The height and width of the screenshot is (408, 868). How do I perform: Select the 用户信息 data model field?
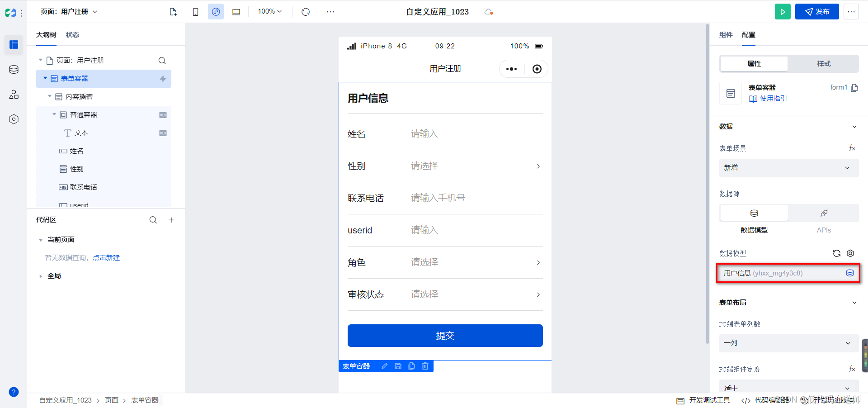coord(788,273)
